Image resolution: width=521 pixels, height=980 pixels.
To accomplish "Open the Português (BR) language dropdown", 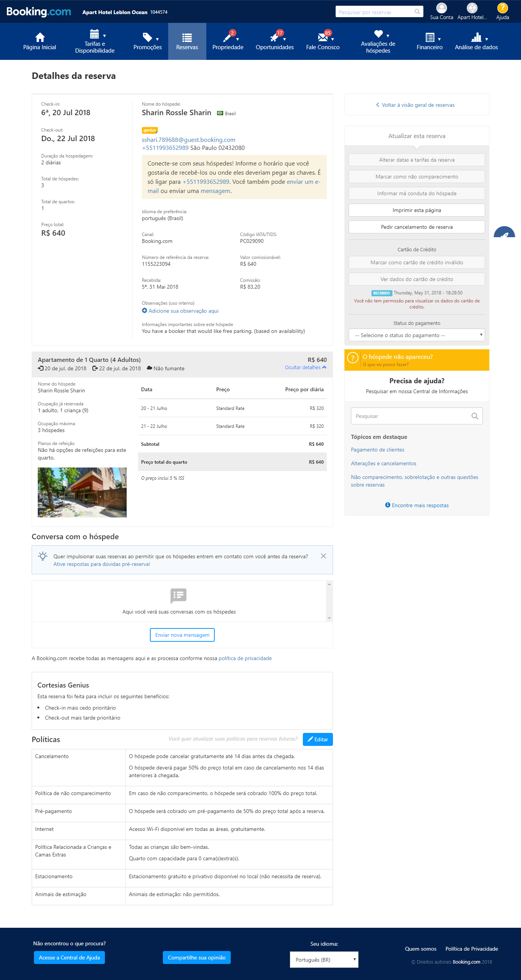I will (324, 960).
